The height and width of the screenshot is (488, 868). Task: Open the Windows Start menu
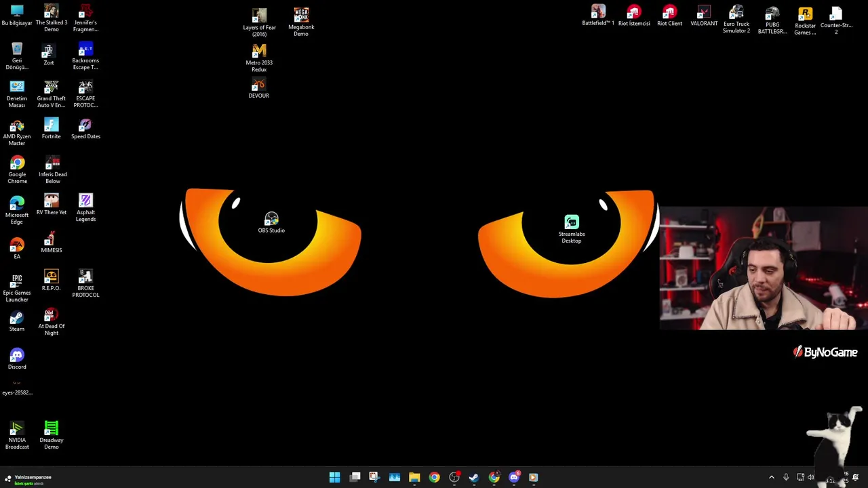point(334,477)
